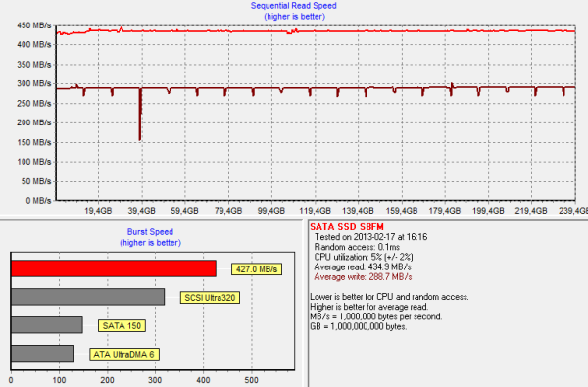Image resolution: width=588 pixels, height=387 pixels.
Task: Click the gray SCSI Ultra320 bar
Action: 88,297
